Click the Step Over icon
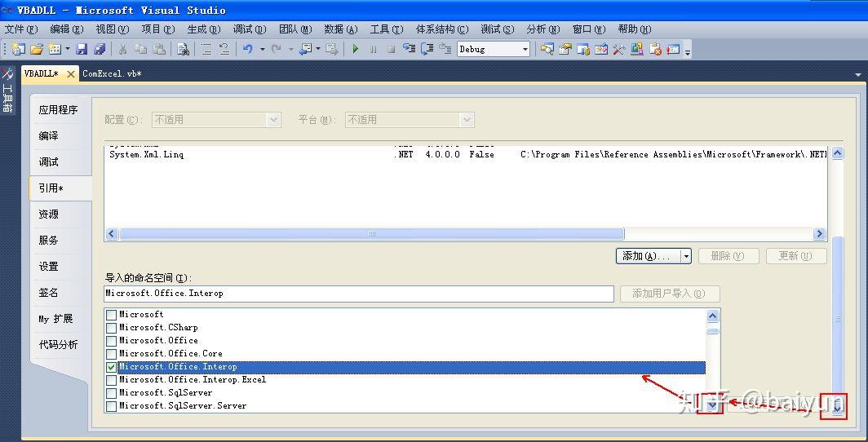Screen dimensions: 868x442 [x=427, y=49]
